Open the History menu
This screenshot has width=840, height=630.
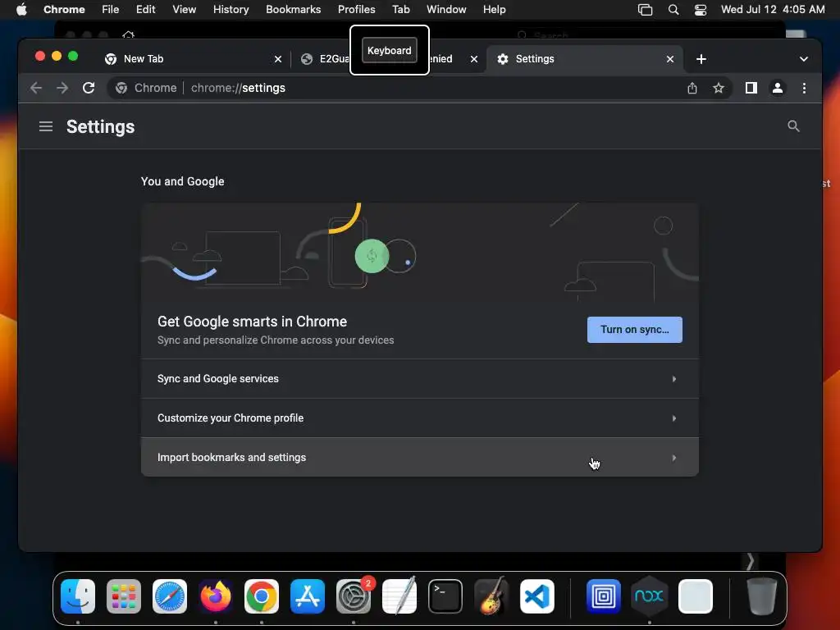pyautogui.click(x=231, y=9)
